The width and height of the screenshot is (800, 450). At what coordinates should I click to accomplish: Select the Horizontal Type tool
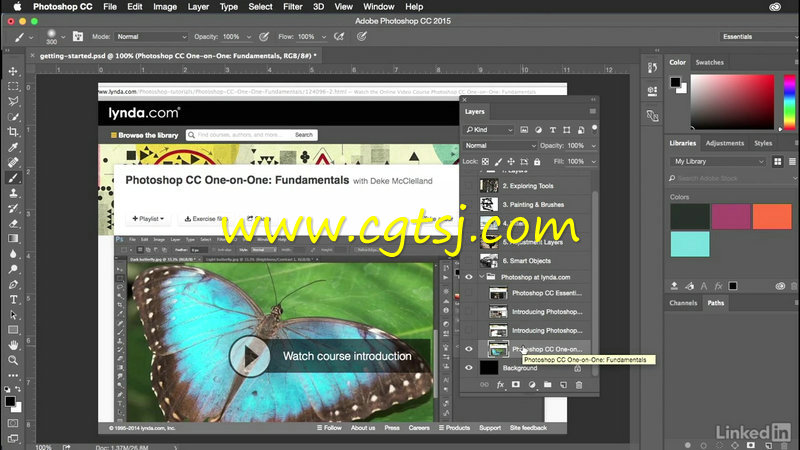click(x=13, y=299)
